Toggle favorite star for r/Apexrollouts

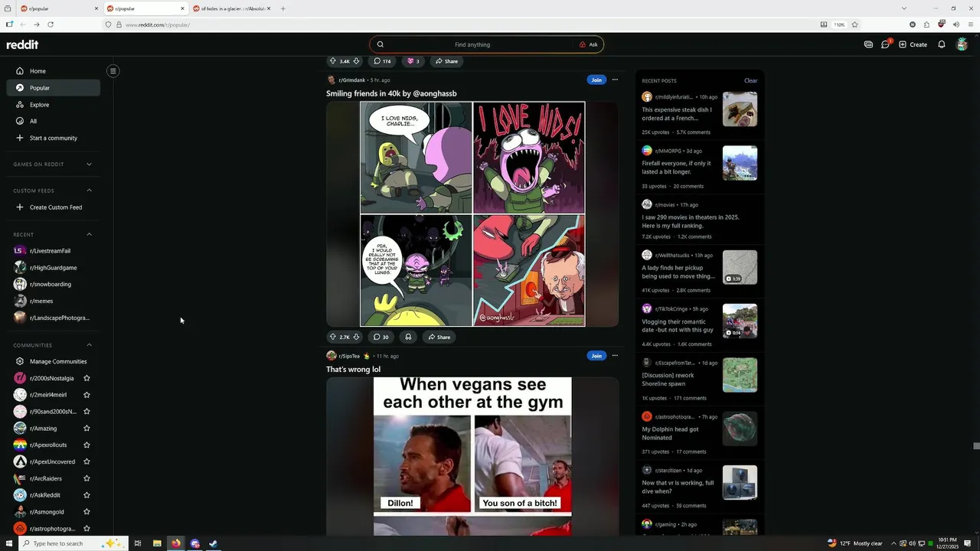pos(87,445)
